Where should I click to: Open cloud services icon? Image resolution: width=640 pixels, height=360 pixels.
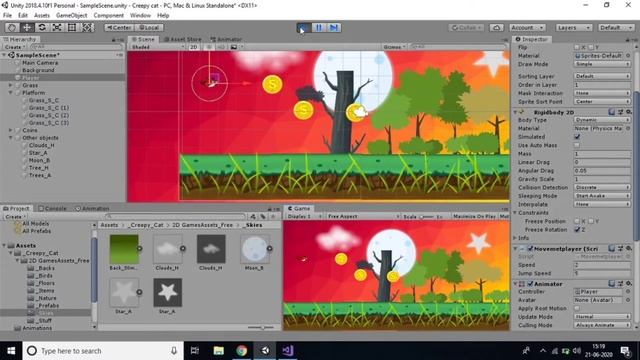496,27
